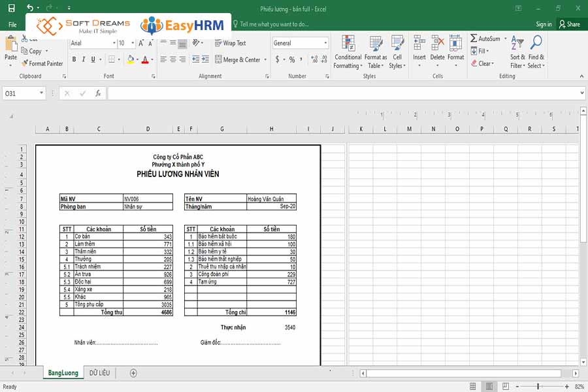Screen dimensions: 588x392
Task: Expand the Merge & Center dropdown arrow
Action: tap(265, 59)
